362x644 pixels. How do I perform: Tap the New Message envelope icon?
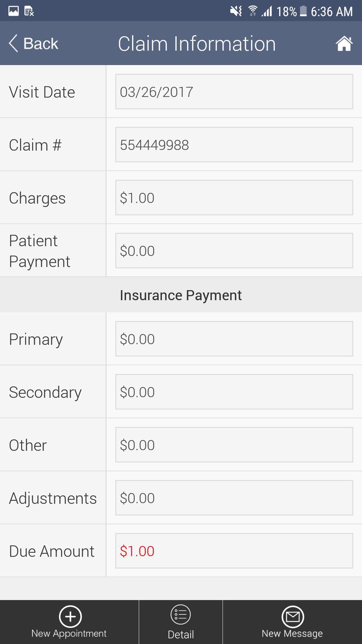point(293,616)
